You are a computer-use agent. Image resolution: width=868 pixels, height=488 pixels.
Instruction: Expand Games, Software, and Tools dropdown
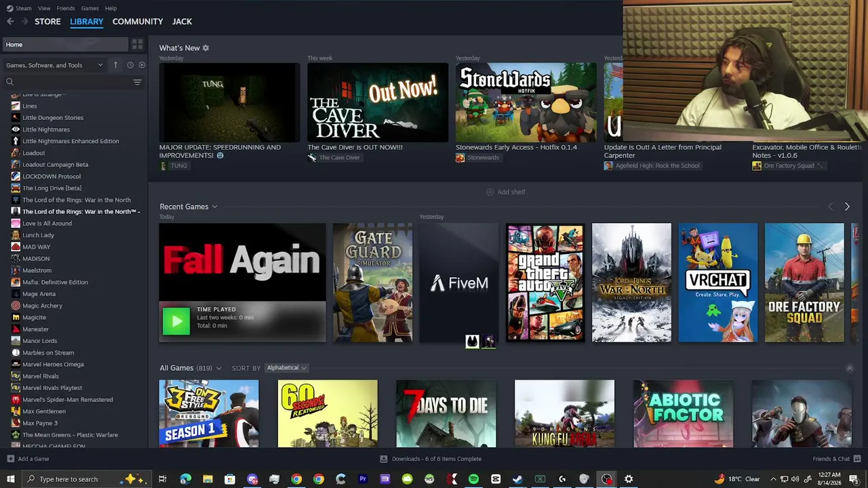pyautogui.click(x=54, y=65)
